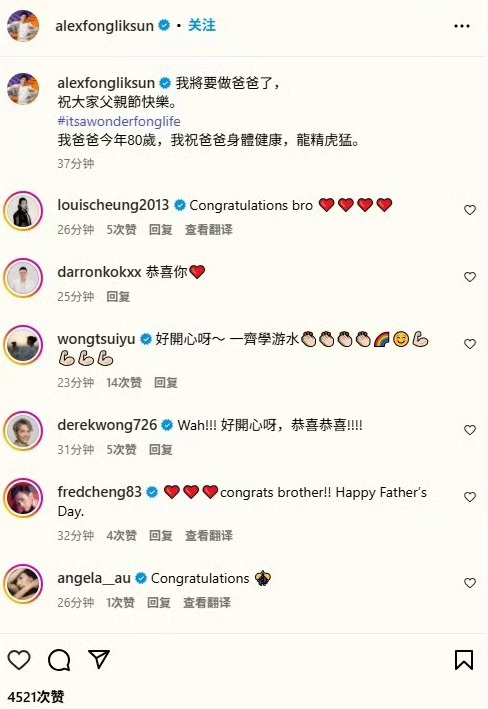Open derekwong726's username link
488x709 pixels.
coord(107,425)
